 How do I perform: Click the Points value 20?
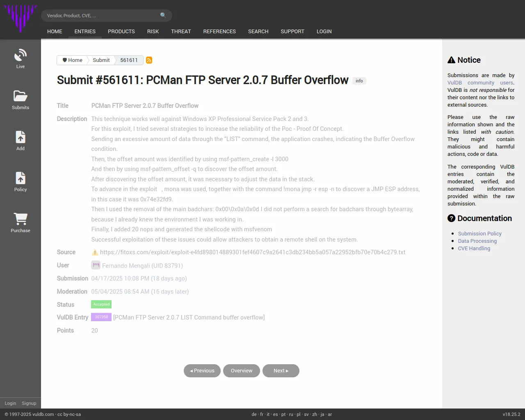pos(94,331)
